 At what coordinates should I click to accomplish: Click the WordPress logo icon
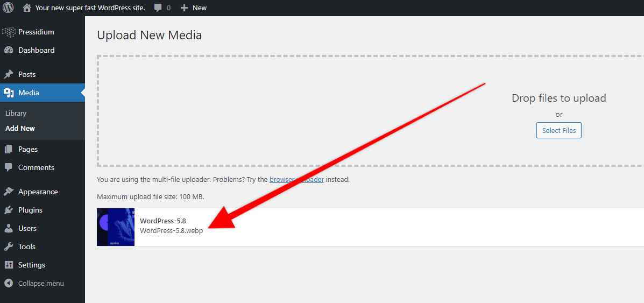(x=8, y=8)
